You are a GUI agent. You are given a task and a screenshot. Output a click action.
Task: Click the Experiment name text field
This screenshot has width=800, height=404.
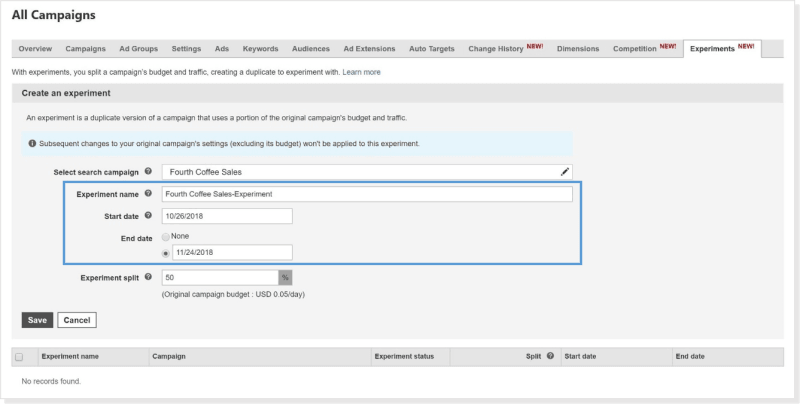click(366, 194)
